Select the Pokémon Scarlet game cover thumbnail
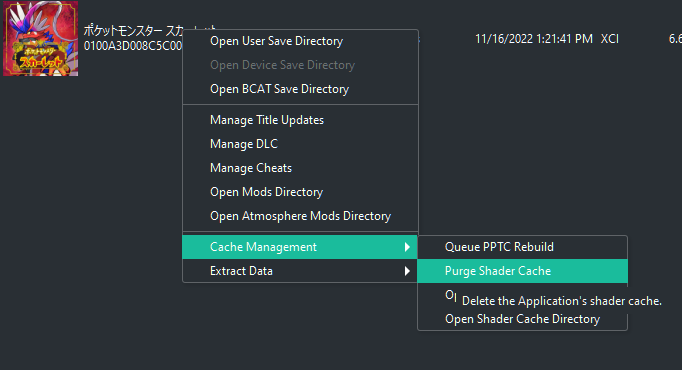This screenshot has height=370, width=682. [x=40, y=39]
